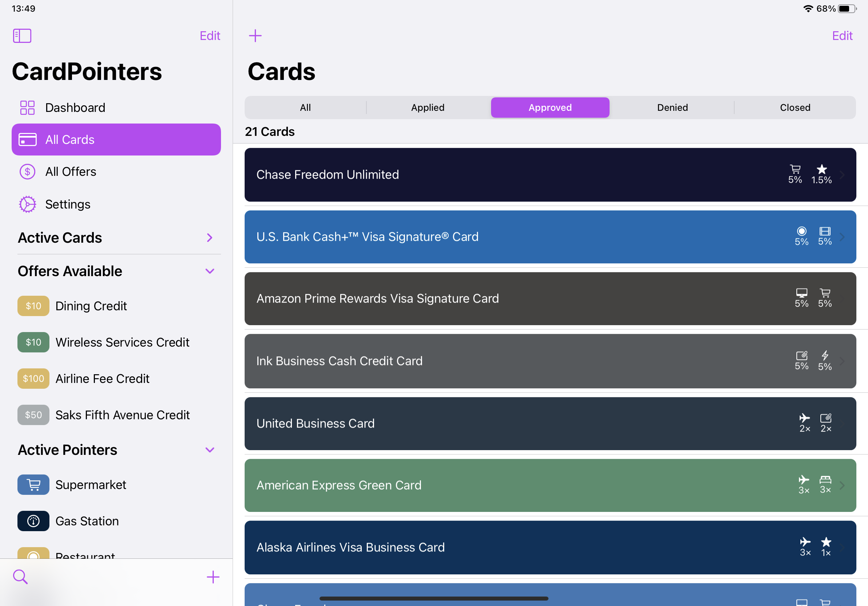Tap the Wi-Fi status icon
The height and width of the screenshot is (606, 868).
coord(808,9)
